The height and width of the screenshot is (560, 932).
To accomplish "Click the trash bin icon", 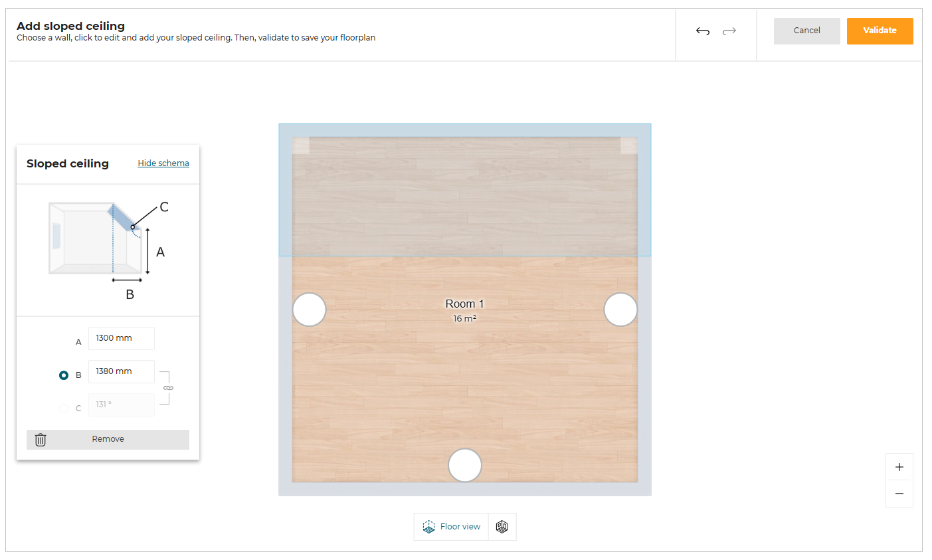I will pos(41,440).
